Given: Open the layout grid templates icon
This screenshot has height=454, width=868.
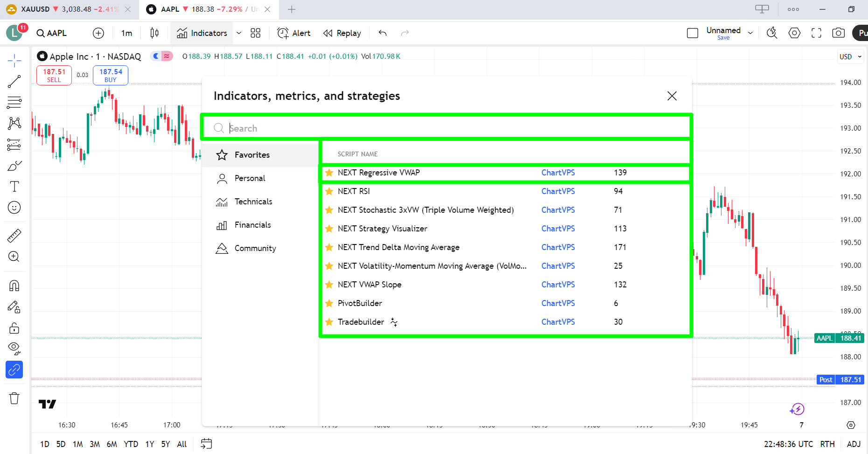Looking at the screenshot, I should pos(255,33).
